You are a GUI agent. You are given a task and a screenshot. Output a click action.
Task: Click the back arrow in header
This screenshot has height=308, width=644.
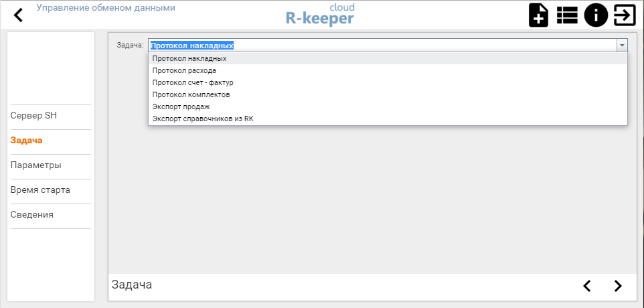tap(18, 15)
